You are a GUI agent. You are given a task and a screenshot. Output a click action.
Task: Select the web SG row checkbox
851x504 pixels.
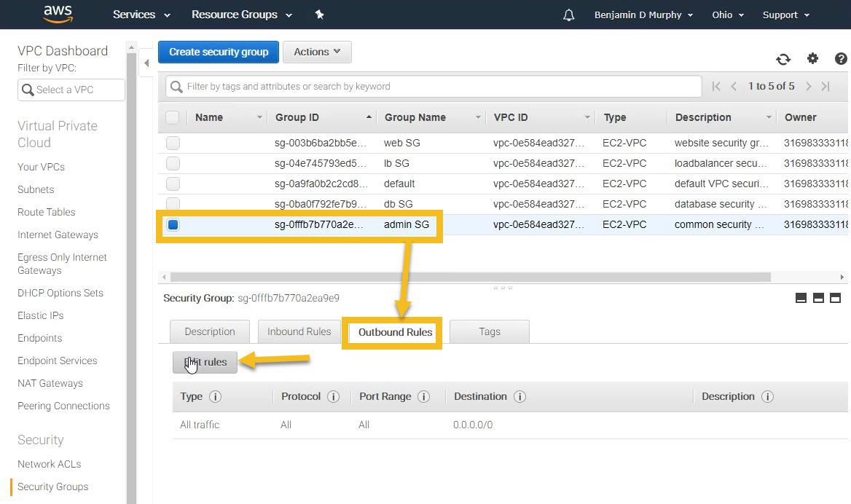173,143
